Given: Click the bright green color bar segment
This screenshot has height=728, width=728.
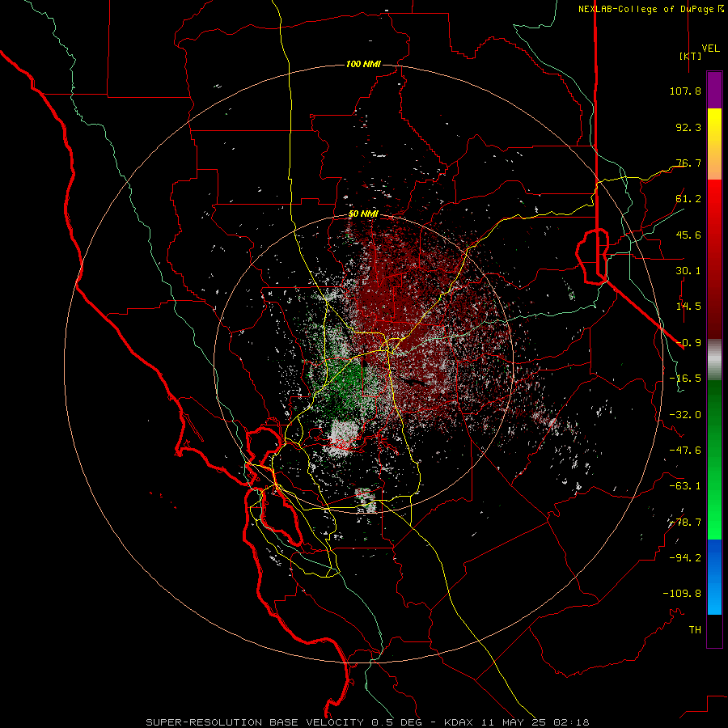Looking at the screenshot, I should [x=714, y=459].
